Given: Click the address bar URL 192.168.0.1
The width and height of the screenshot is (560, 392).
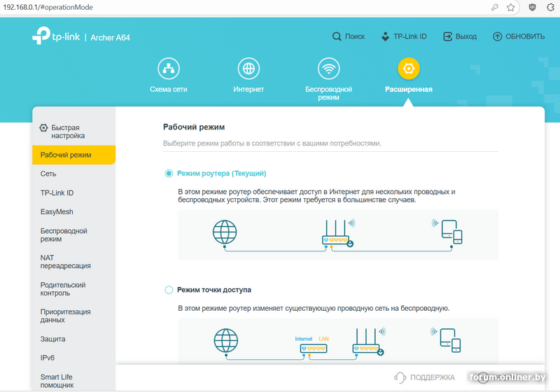Looking at the screenshot, I should click(48, 7).
